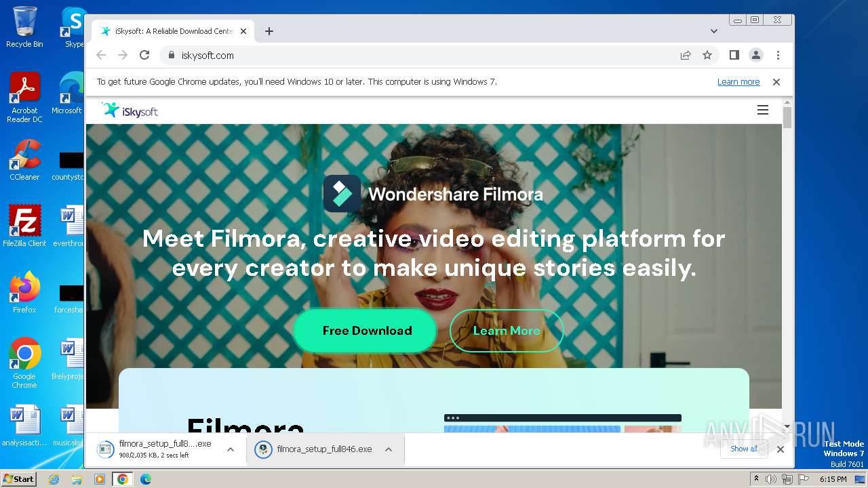Viewport: 868px width, 488px height.
Task: Open the Chrome profile avatar
Action: pos(756,55)
